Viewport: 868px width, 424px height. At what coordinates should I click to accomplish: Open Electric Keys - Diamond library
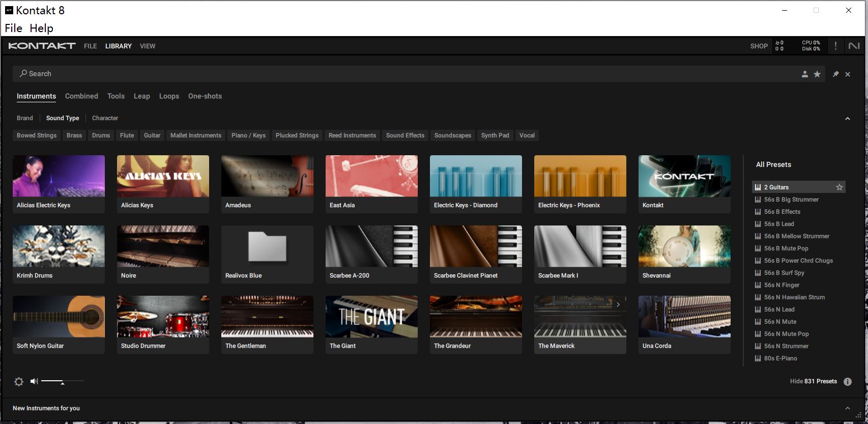coord(476,184)
